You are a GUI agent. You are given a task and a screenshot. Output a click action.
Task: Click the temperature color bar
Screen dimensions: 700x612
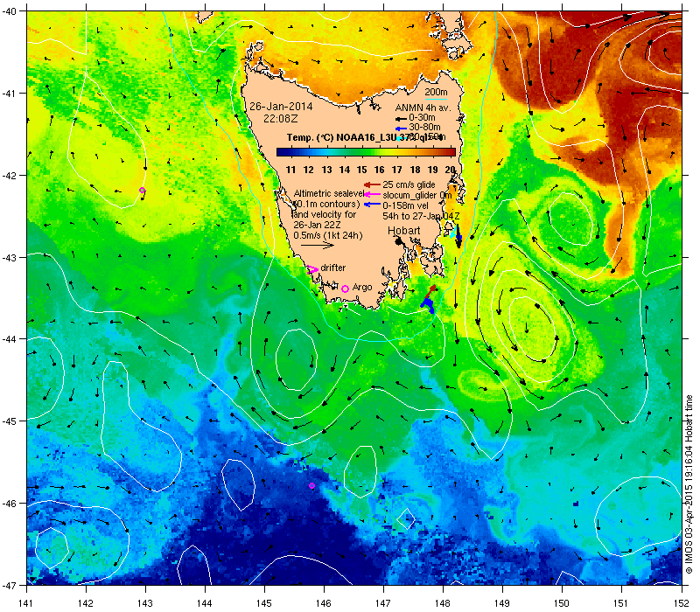(x=366, y=152)
